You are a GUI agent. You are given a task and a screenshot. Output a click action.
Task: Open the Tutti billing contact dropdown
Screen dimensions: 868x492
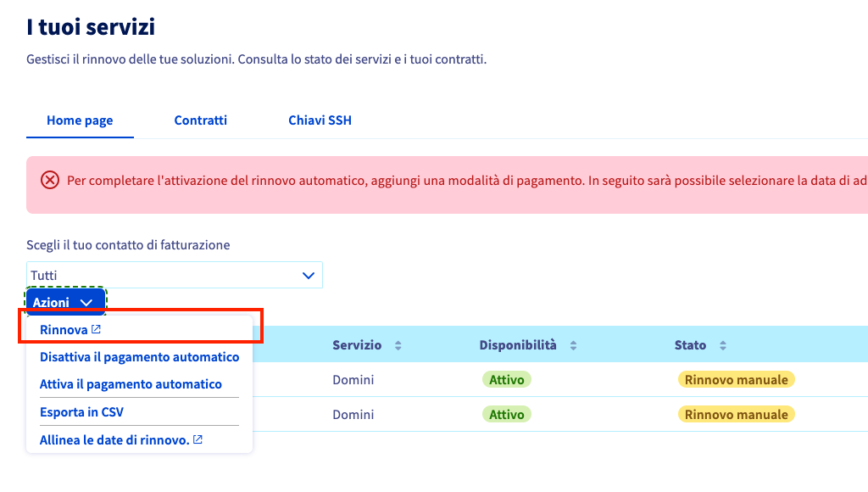coord(175,275)
